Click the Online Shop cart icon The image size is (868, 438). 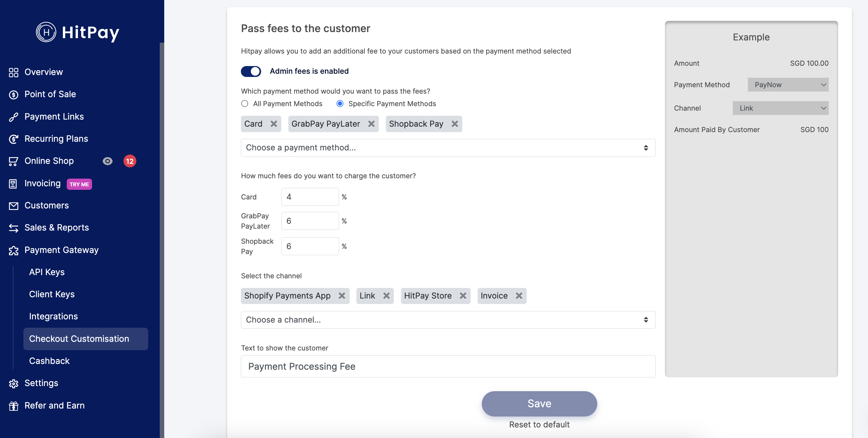13,161
